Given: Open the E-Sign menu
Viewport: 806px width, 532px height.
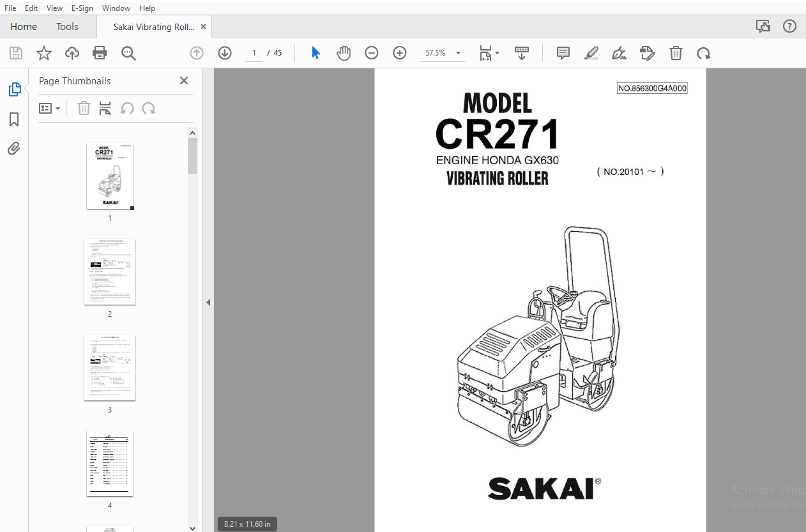Looking at the screenshot, I should tap(82, 8).
